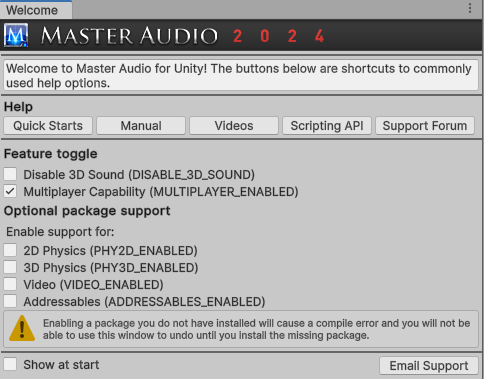This screenshot has width=484, height=379.
Task: Click the yellow warning triangle icon
Action: (22, 328)
